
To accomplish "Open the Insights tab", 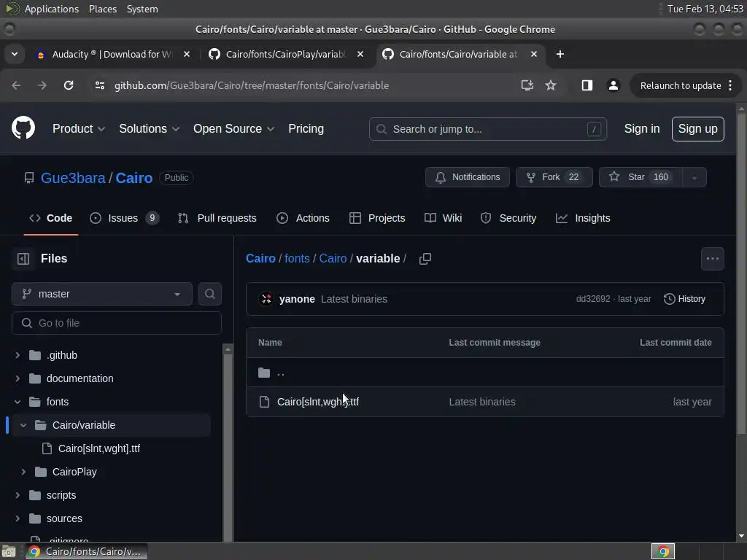I will [x=583, y=218].
